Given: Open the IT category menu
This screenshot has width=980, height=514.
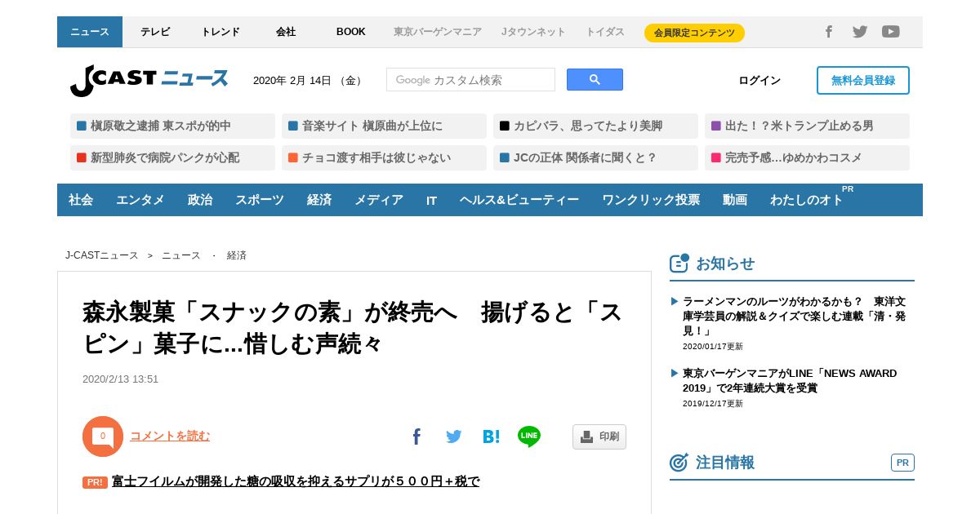Looking at the screenshot, I should (x=431, y=200).
